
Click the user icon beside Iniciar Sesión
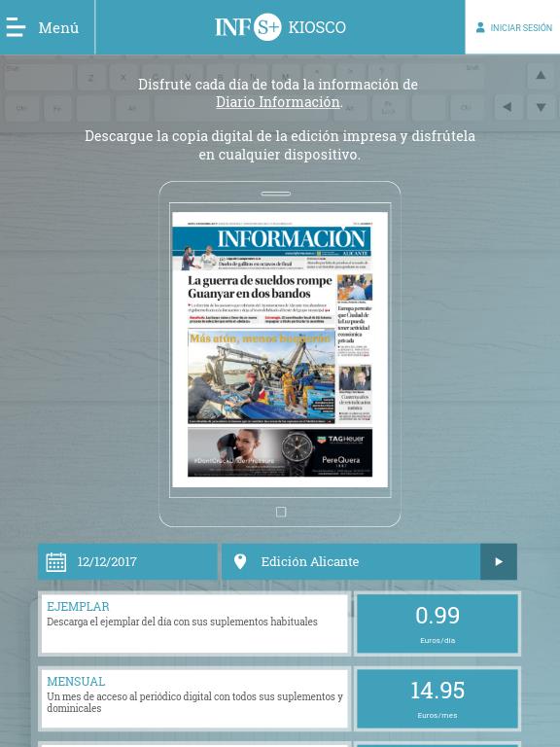pyautogui.click(x=480, y=27)
